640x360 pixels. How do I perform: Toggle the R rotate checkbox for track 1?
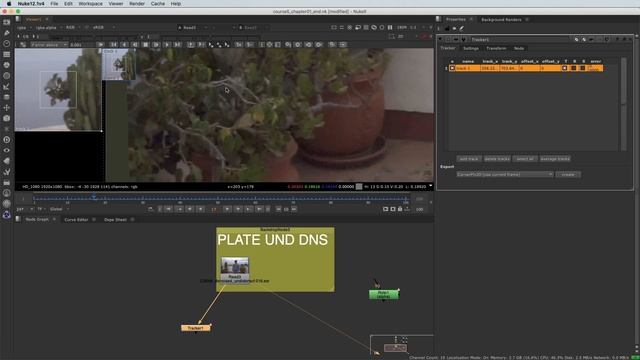pos(574,68)
